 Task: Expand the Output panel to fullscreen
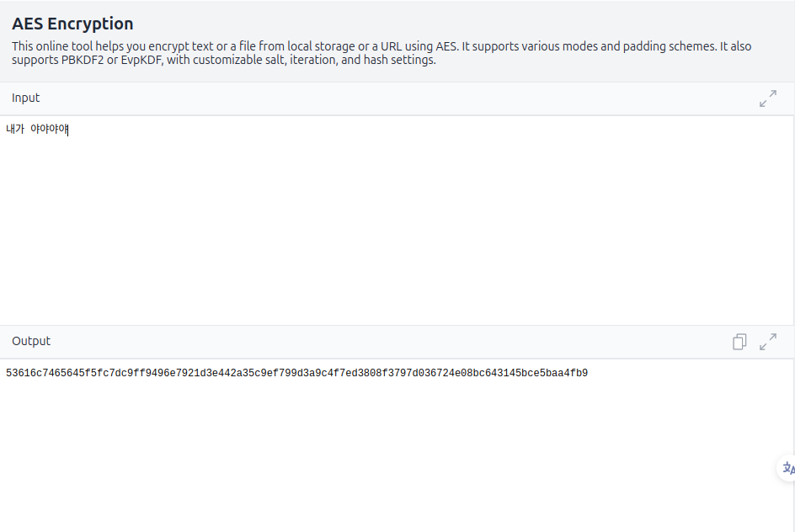point(767,342)
